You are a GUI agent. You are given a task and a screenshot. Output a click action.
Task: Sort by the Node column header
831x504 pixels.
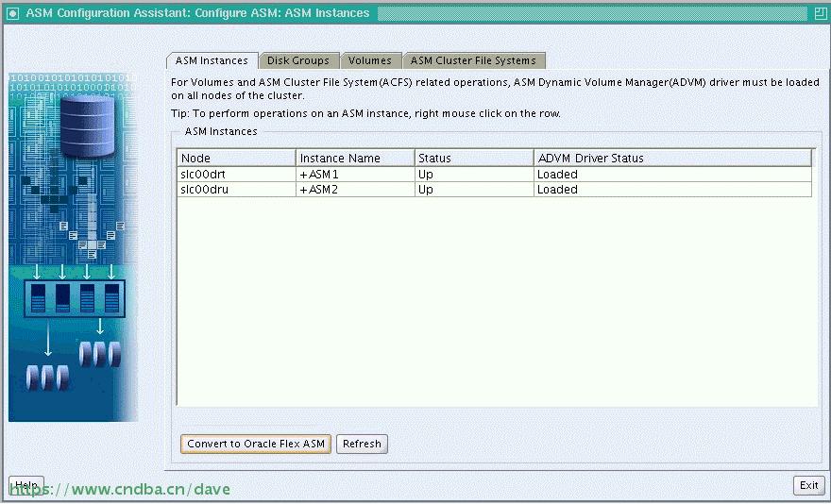(x=236, y=158)
